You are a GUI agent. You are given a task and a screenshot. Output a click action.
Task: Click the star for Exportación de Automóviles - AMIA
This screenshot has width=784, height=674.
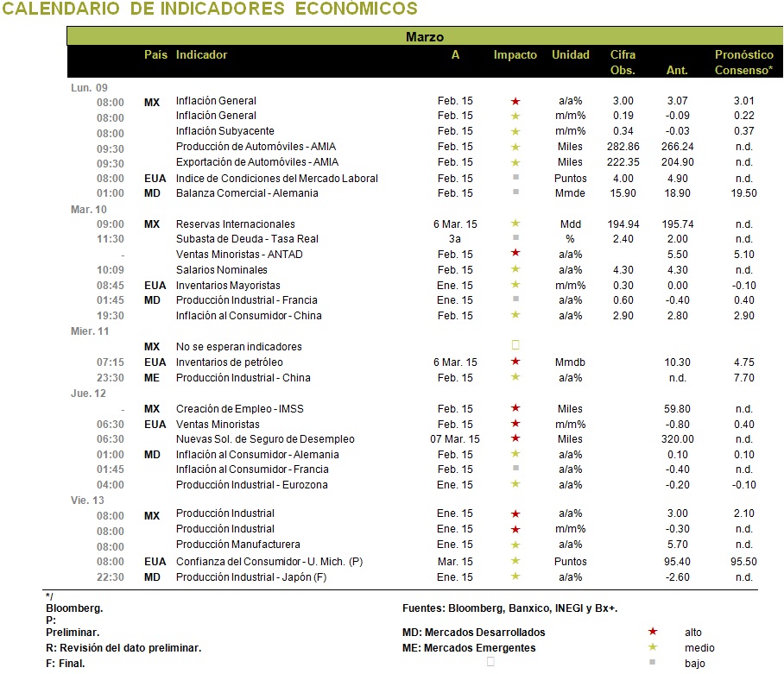pyautogui.click(x=515, y=162)
